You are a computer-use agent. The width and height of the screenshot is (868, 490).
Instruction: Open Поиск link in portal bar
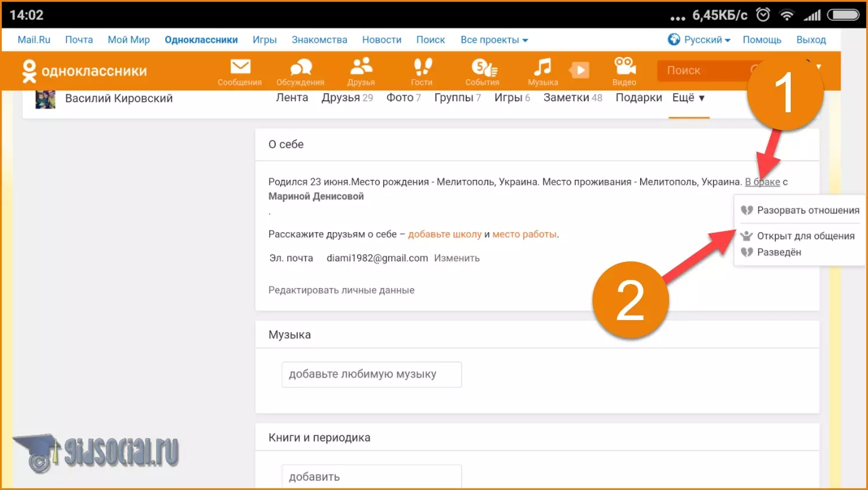point(430,40)
